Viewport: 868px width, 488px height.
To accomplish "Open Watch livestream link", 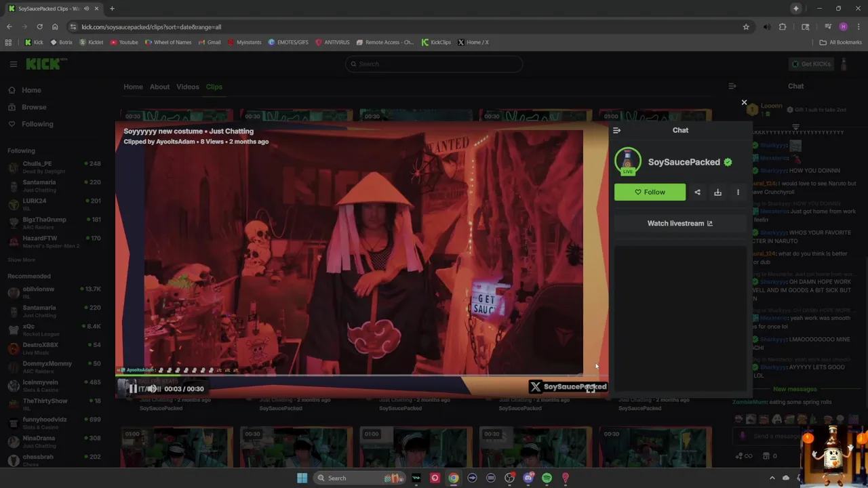I will coord(680,223).
